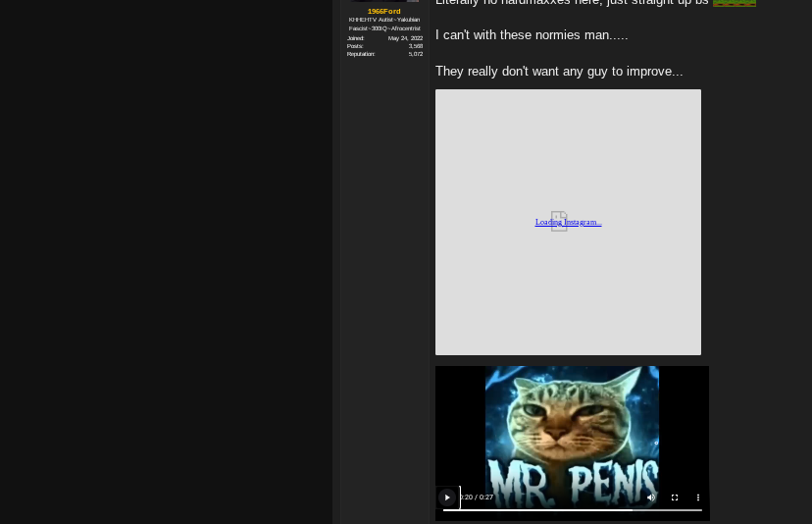Click the video's 0:20 / 0:27 time display
Screen dimensions: 812x524
(x=478, y=498)
